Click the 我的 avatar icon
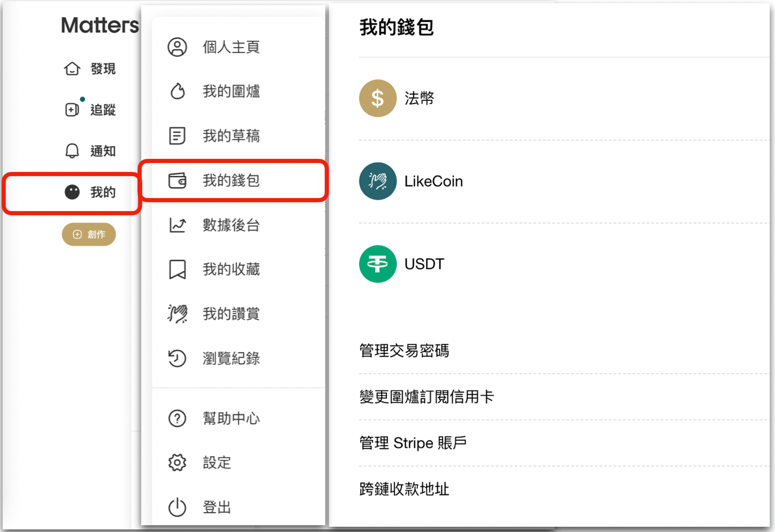Screen dimensions: 775x532 click(x=72, y=192)
